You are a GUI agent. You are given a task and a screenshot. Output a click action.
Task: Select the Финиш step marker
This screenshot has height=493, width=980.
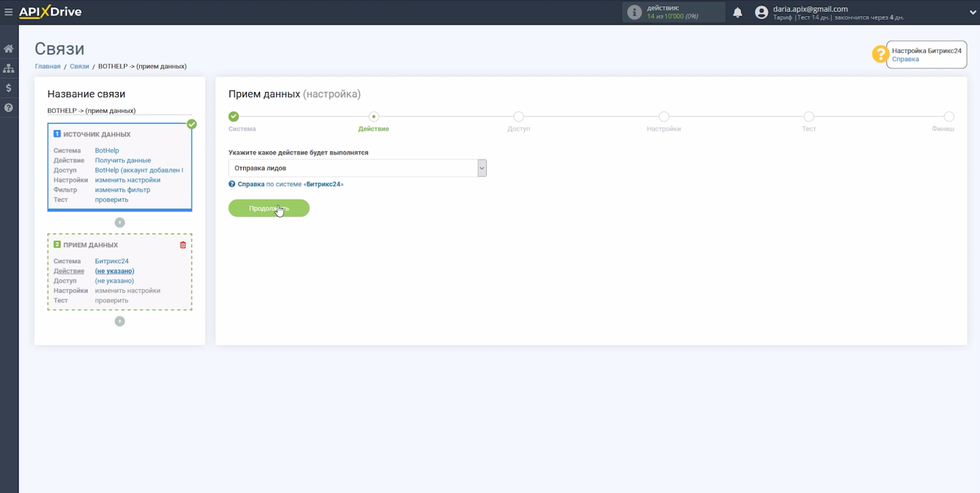pyautogui.click(x=949, y=117)
